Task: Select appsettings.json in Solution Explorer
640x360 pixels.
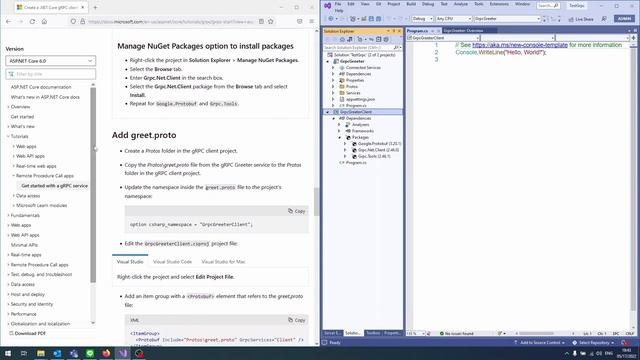Action: pyautogui.click(x=360, y=99)
